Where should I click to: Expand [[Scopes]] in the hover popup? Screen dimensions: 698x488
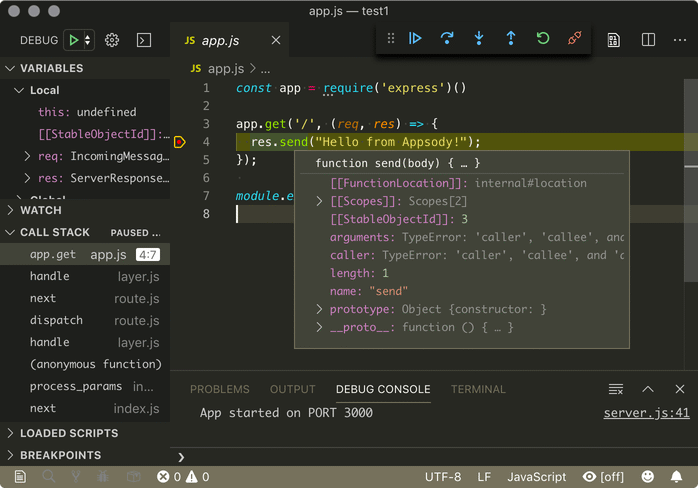pyautogui.click(x=319, y=201)
